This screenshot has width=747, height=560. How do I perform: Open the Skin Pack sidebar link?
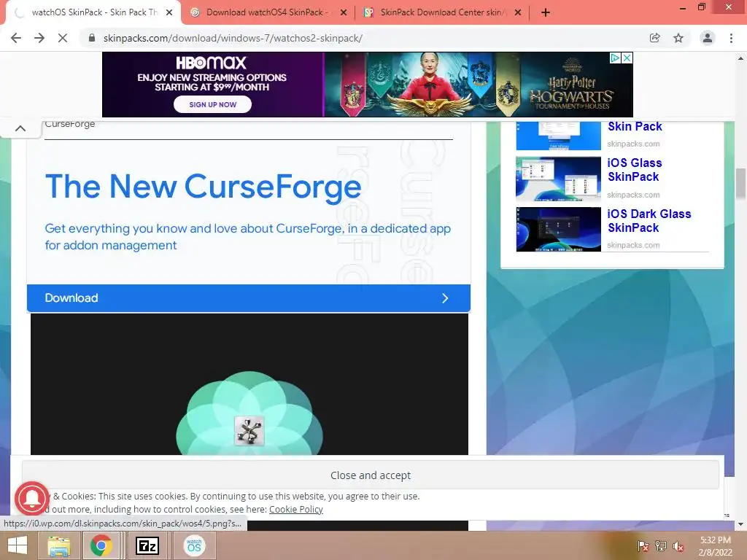(x=635, y=127)
